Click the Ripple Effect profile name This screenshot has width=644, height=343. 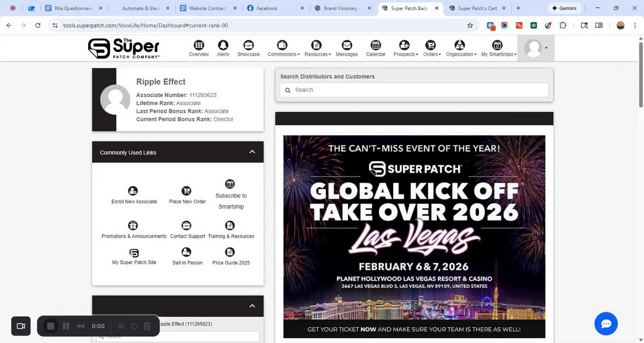click(x=161, y=81)
